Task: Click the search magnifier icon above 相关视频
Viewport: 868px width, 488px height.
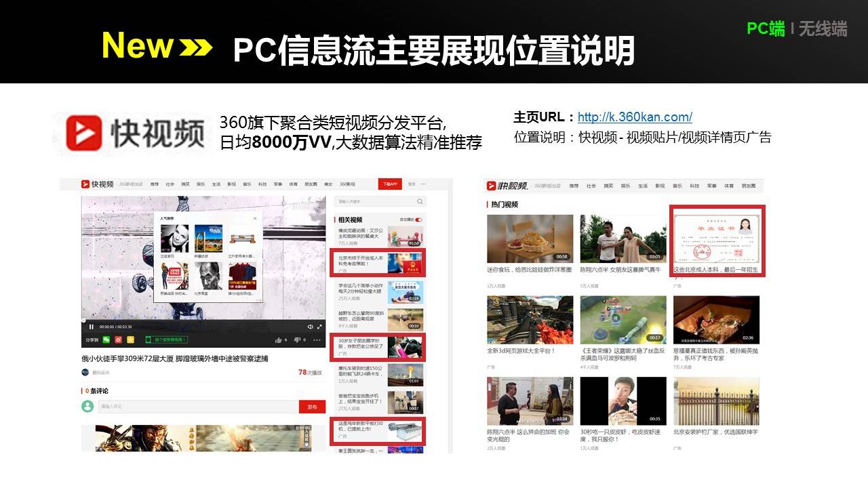Action: 420,201
